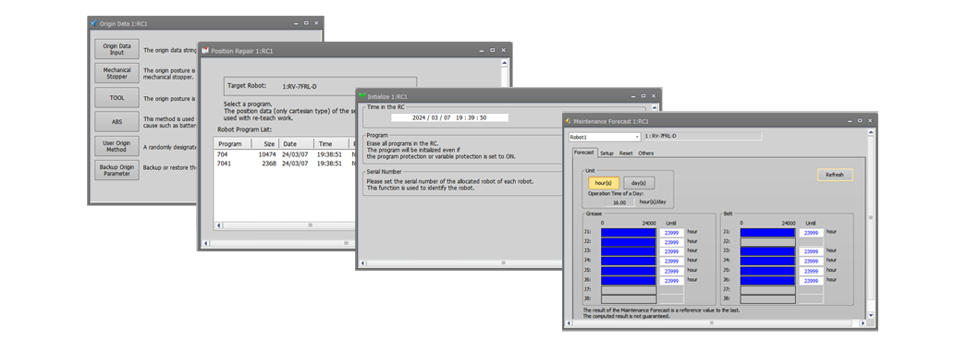Image resolution: width=980 pixels, height=342 pixels.
Task: Open the User Origin Method
Action: click(116, 146)
